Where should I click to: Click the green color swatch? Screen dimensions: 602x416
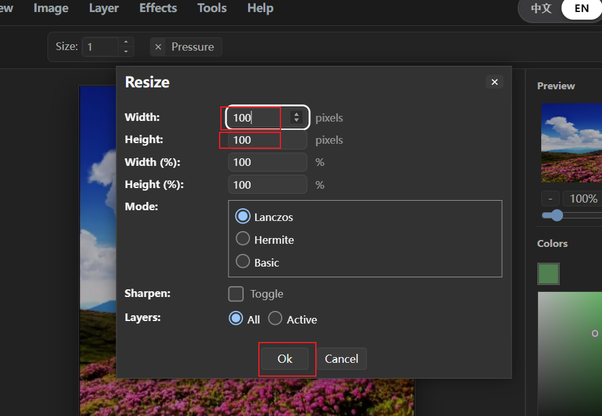pos(548,274)
